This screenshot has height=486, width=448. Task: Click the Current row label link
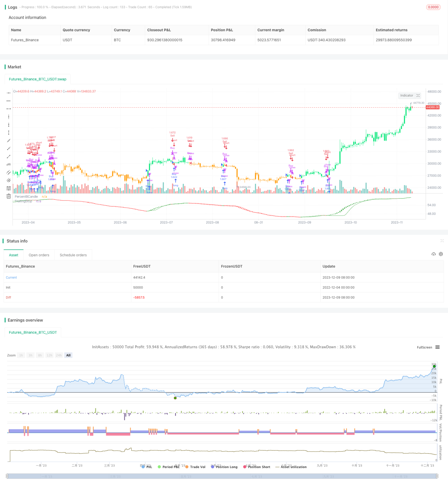[x=11, y=277]
